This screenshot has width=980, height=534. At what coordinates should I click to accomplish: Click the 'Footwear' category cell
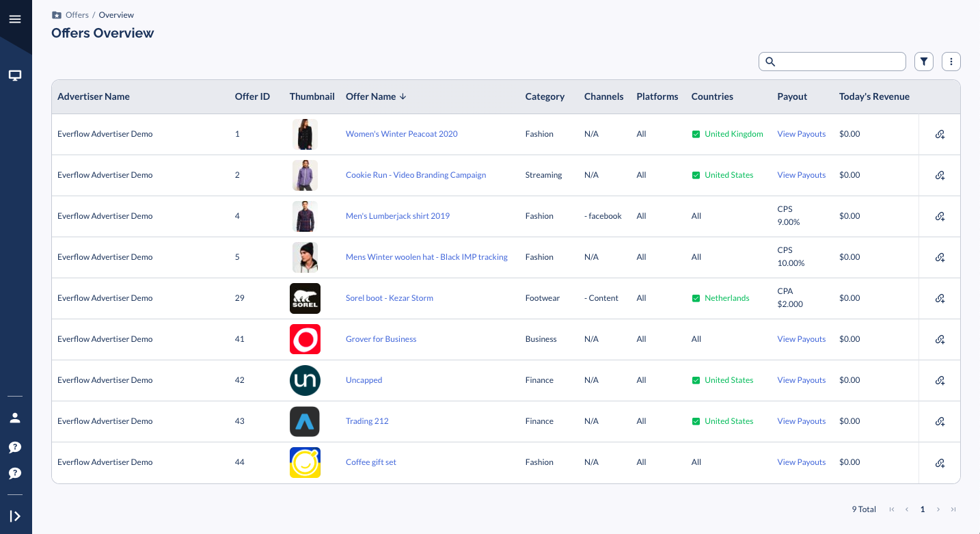(543, 298)
